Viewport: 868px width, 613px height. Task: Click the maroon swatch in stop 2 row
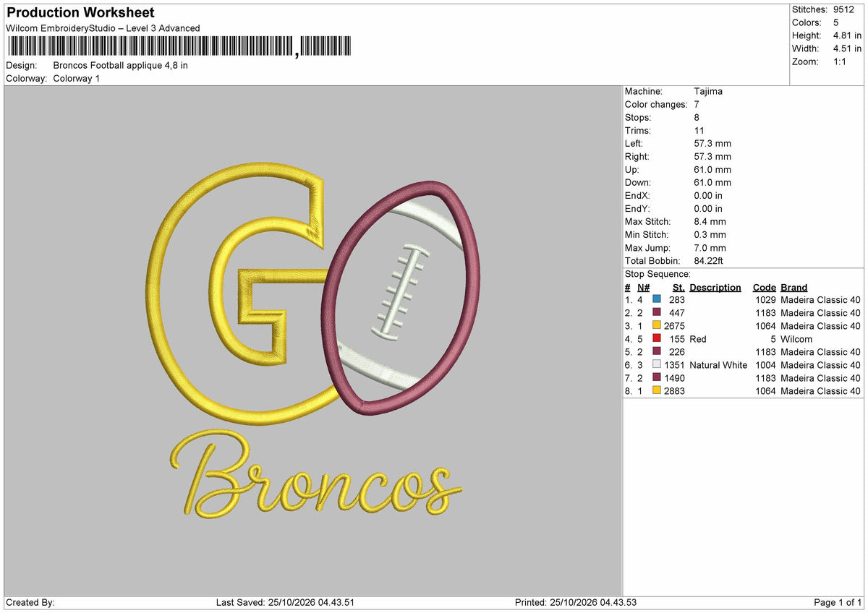(x=657, y=313)
